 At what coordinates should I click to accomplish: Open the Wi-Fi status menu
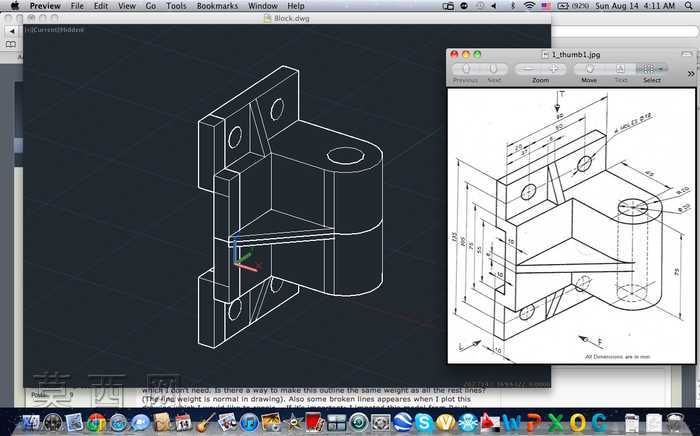[x=529, y=6]
